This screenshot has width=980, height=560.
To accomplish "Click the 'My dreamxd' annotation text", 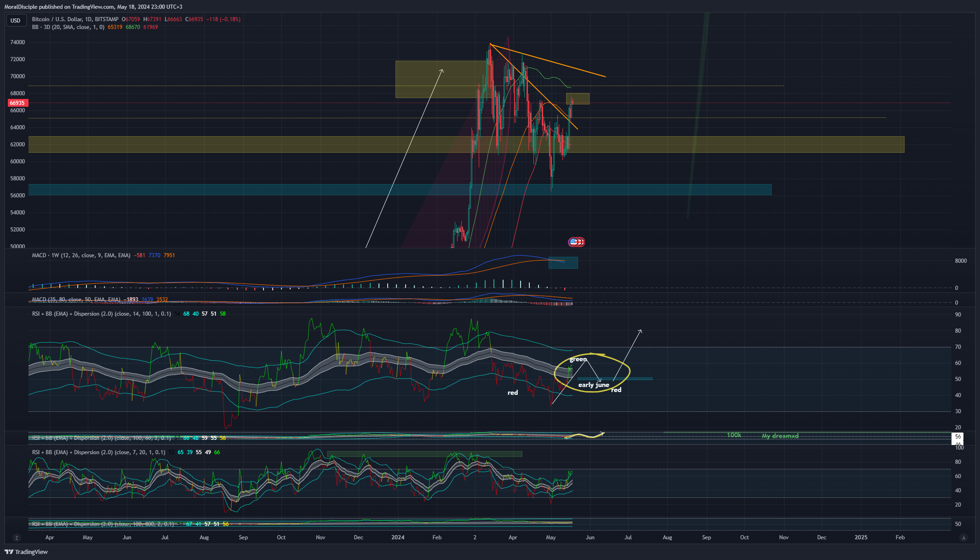I will click(x=780, y=436).
